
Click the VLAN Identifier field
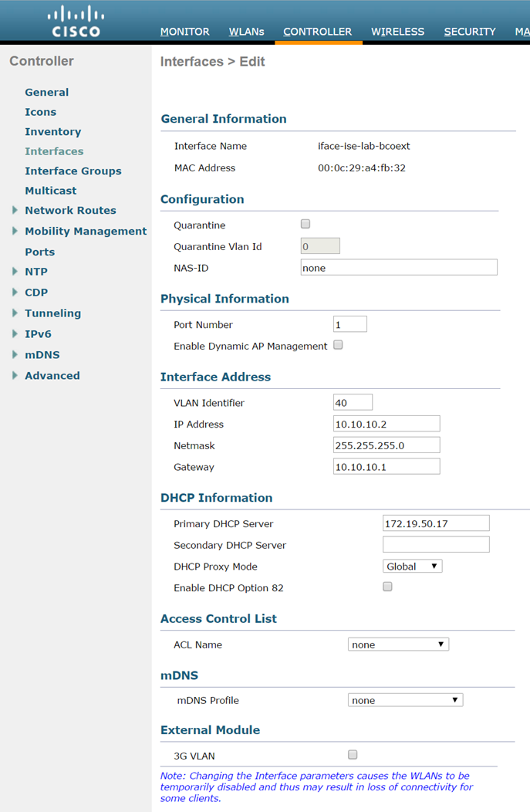353,402
